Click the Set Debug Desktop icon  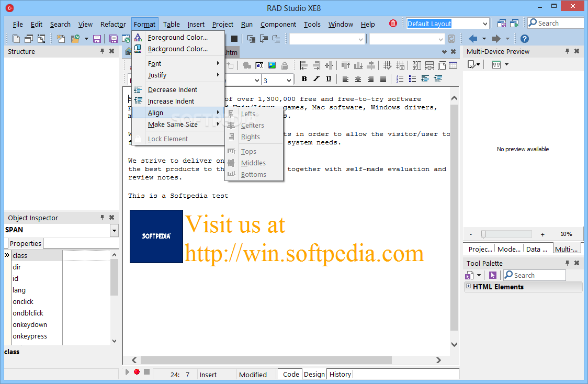(x=514, y=23)
